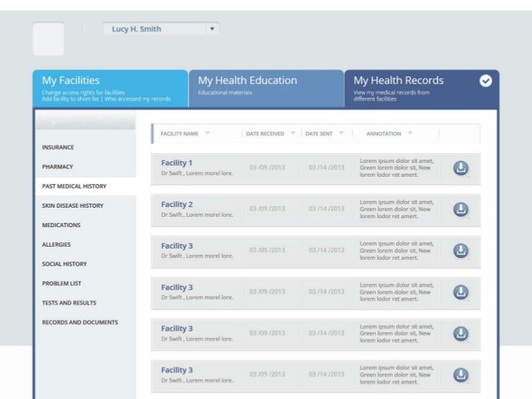Viewport: 532px width, 399px height.
Task: Click the Facility 2 name link
Action: tap(177, 204)
